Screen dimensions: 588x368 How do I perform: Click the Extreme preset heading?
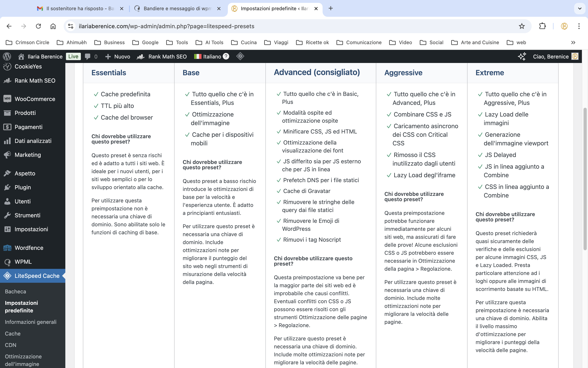490,73
